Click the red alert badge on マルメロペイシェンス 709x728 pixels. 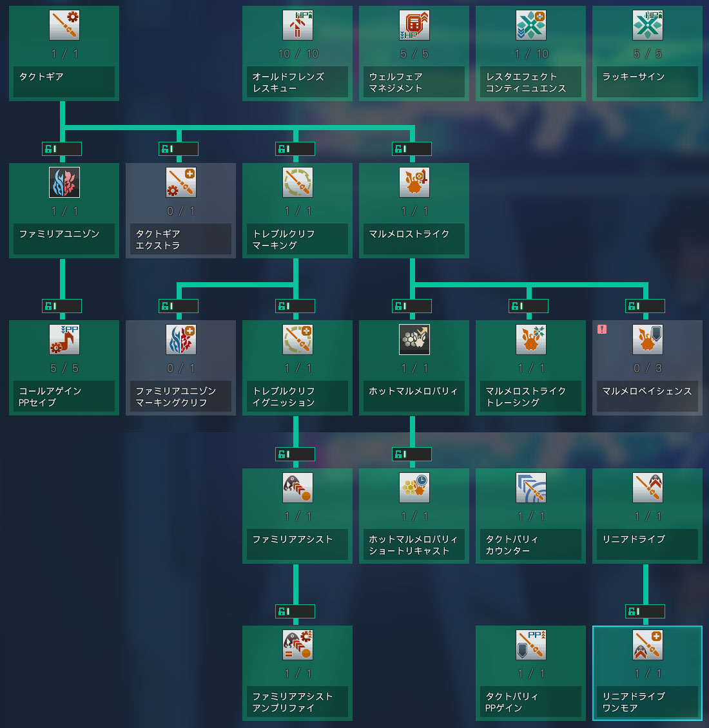click(x=602, y=329)
